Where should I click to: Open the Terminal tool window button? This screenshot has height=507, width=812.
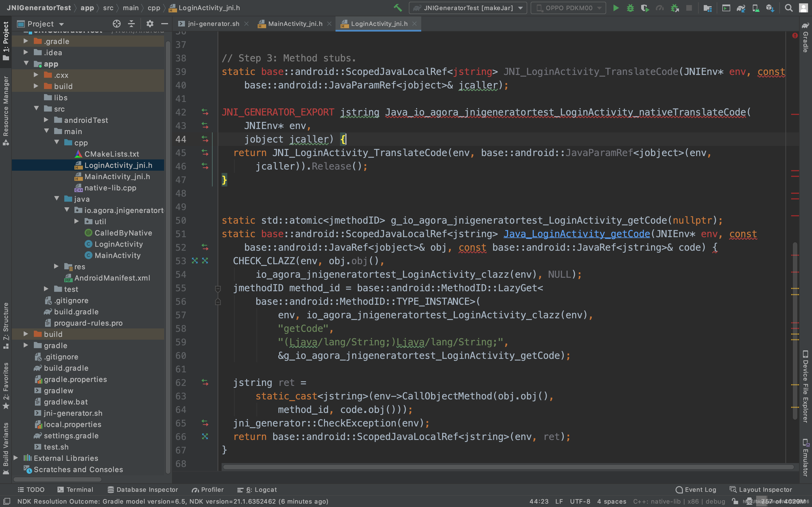tap(75, 489)
